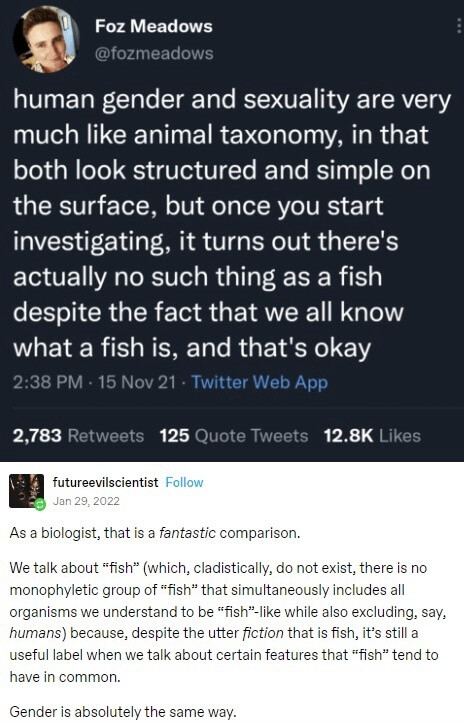Click the Twitter Web App source link
Screen dimensions: 464x725
click(x=260, y=382)
